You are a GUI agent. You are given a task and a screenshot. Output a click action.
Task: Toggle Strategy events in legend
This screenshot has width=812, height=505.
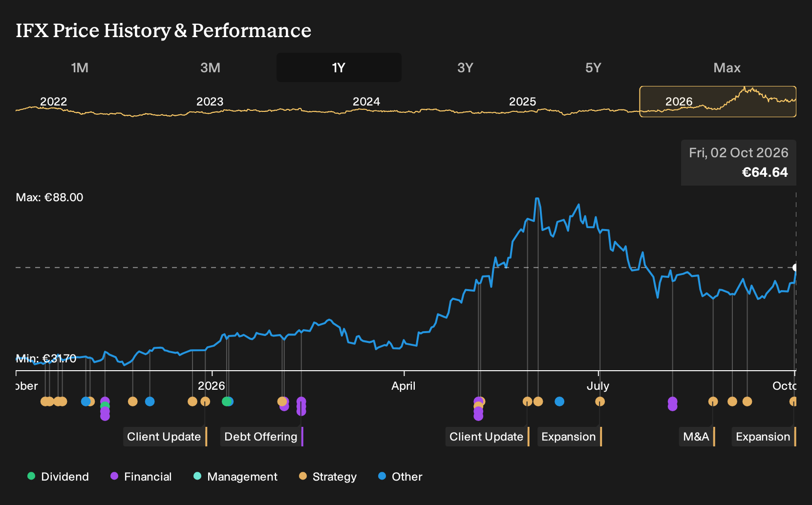[x=328, y=477]
